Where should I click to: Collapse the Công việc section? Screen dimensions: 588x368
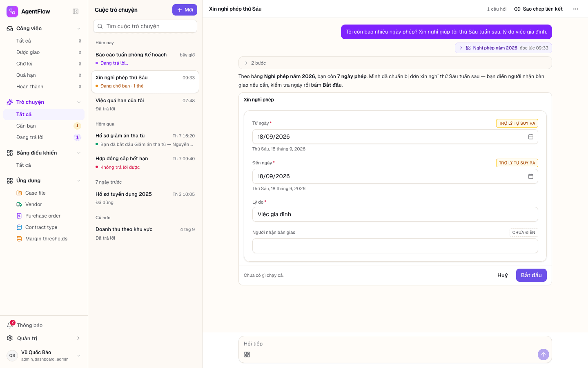(x=79, y=29)
